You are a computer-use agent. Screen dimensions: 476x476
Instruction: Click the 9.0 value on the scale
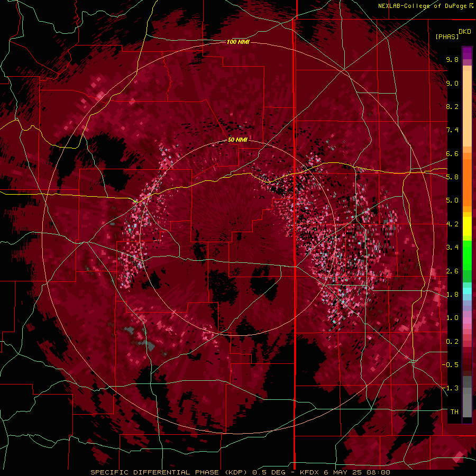click(x=452, y=83)
